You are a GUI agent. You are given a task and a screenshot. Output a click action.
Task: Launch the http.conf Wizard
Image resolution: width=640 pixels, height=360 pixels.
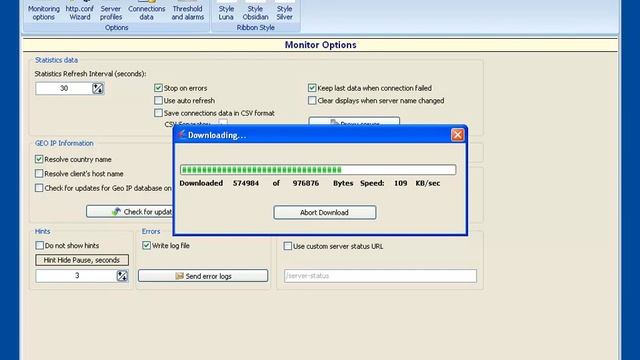[80, 12]
